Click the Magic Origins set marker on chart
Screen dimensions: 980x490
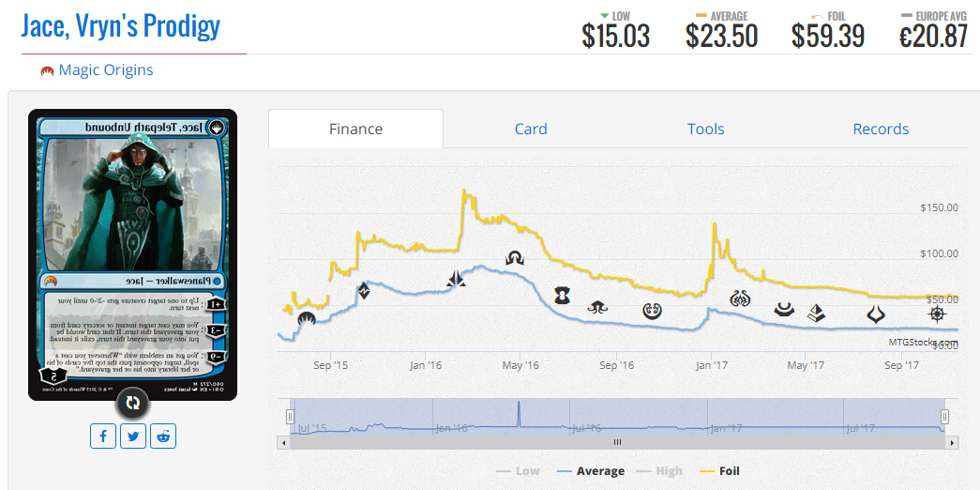(x=306, y=318)
